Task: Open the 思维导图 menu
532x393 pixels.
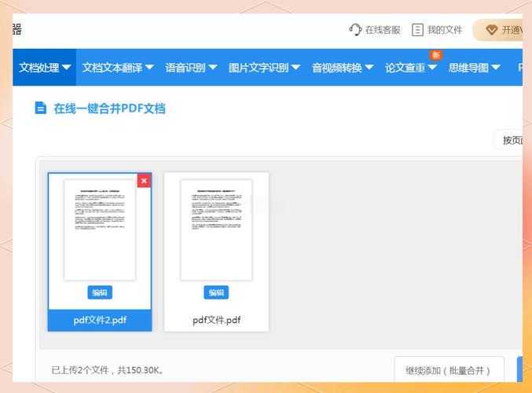Action: 475,67
